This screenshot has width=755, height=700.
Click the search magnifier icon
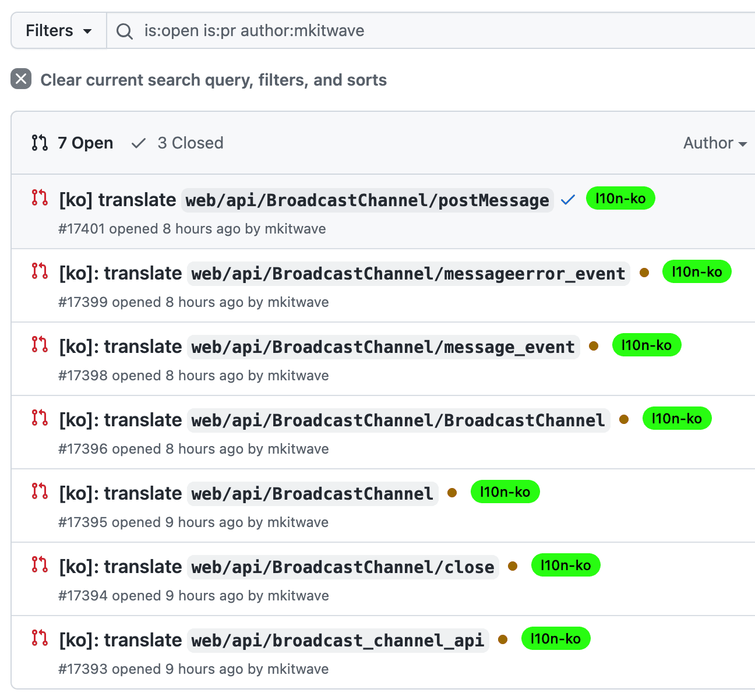point(124,31)
